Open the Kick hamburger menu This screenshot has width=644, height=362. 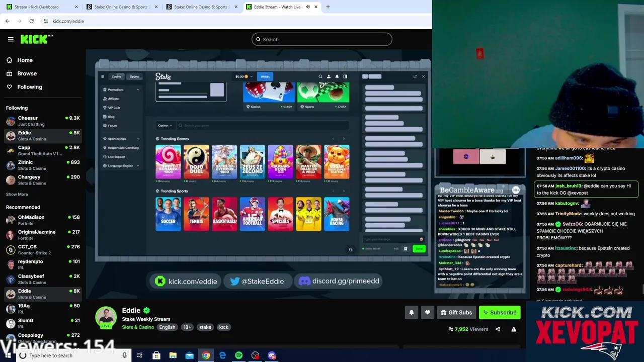click(11, 39)
